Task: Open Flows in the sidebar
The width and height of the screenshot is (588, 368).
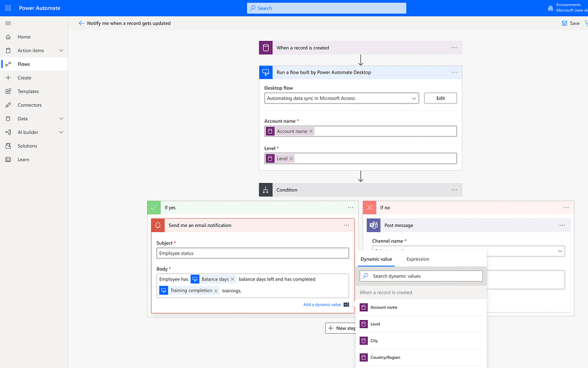Action: (23, 64)
